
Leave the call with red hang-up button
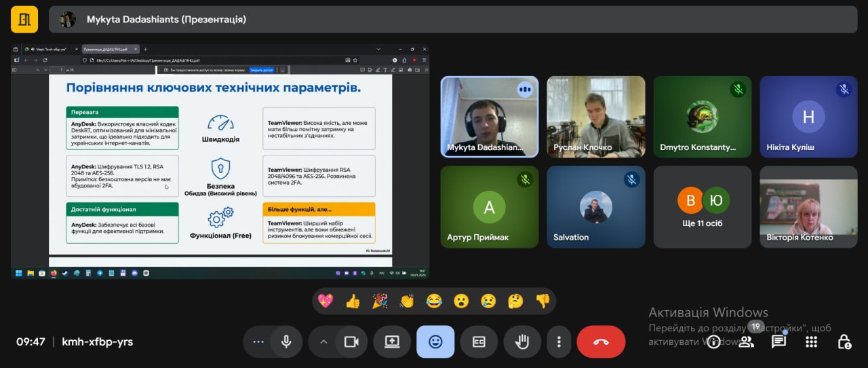point(601,342)
